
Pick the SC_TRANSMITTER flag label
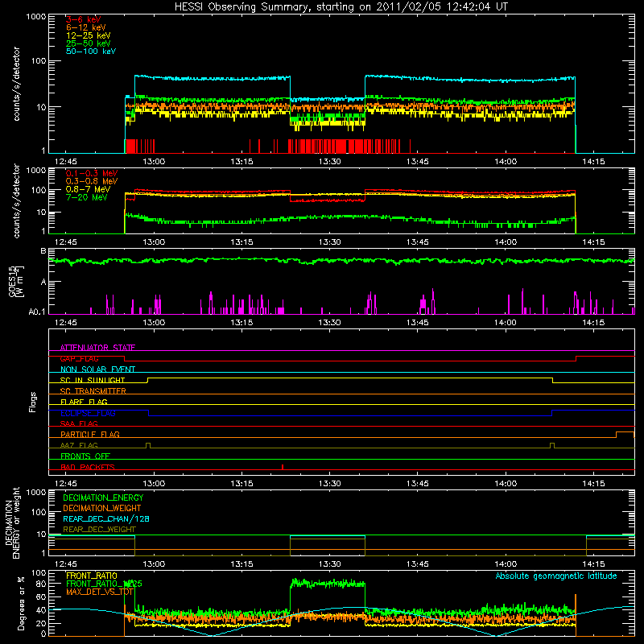pyautogui.click(x=93, y=391)
